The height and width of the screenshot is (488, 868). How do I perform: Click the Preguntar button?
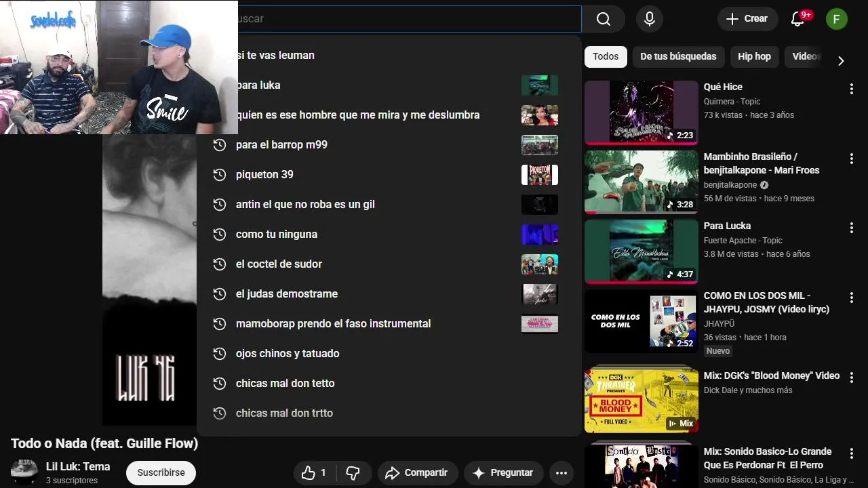tap(502, 473)
